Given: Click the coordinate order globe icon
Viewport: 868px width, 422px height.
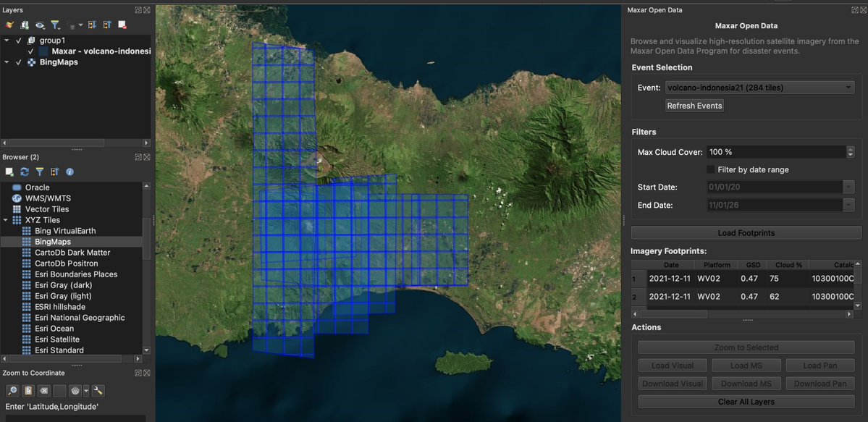Looking at the screenshot, I should coord(76,391).
